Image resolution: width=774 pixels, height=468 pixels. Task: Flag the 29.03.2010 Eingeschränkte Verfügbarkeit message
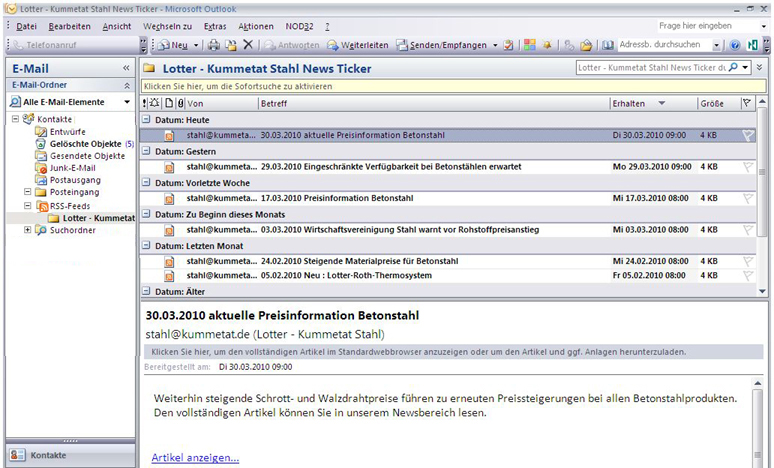[748, 167]
